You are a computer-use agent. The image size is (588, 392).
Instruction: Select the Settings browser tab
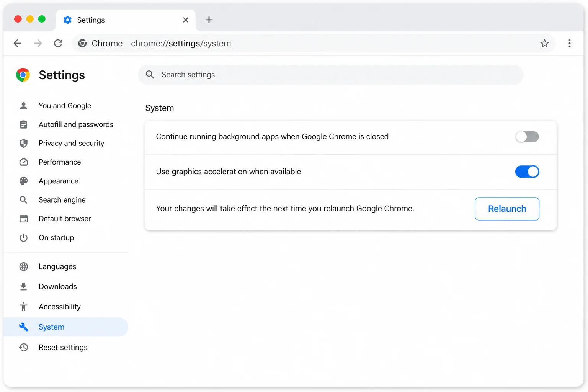click(x=126, y=20)
